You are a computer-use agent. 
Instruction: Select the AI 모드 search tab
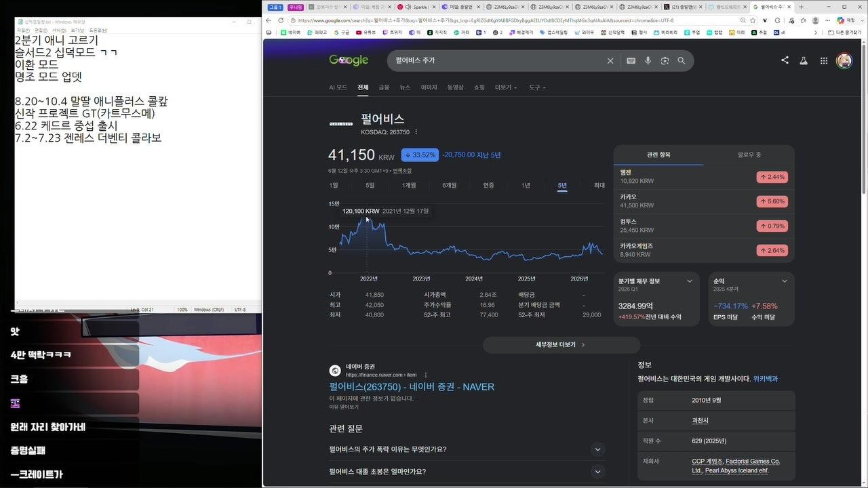[x=338, y=87]
